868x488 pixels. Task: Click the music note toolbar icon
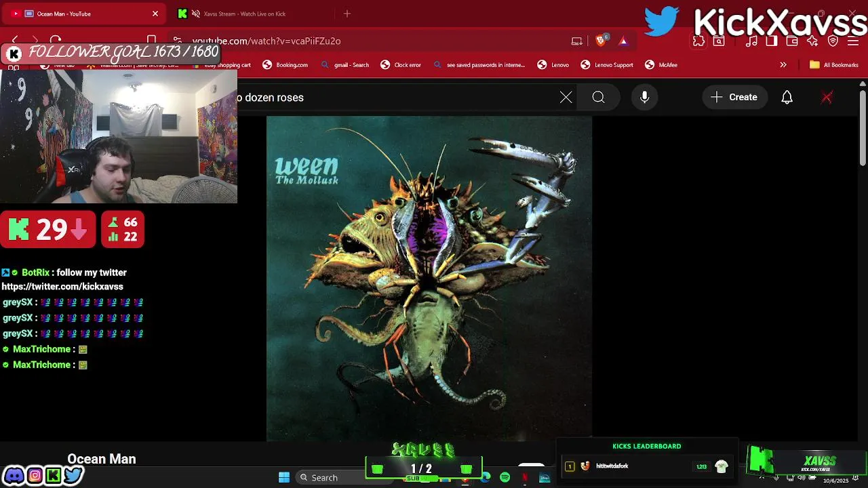tap(751, 41)
